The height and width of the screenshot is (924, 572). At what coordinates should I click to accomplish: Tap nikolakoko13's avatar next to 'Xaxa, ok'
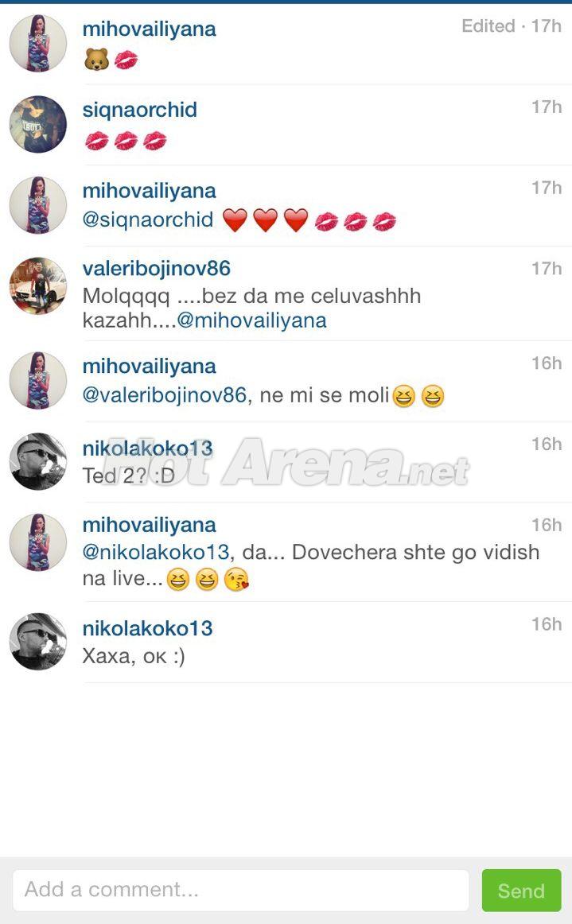(x=37, y=642)
